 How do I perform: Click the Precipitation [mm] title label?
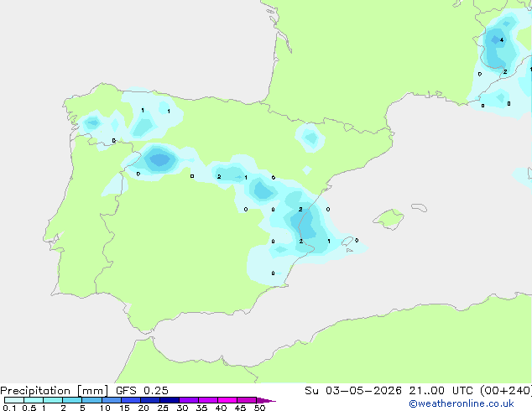pos(55,391)
